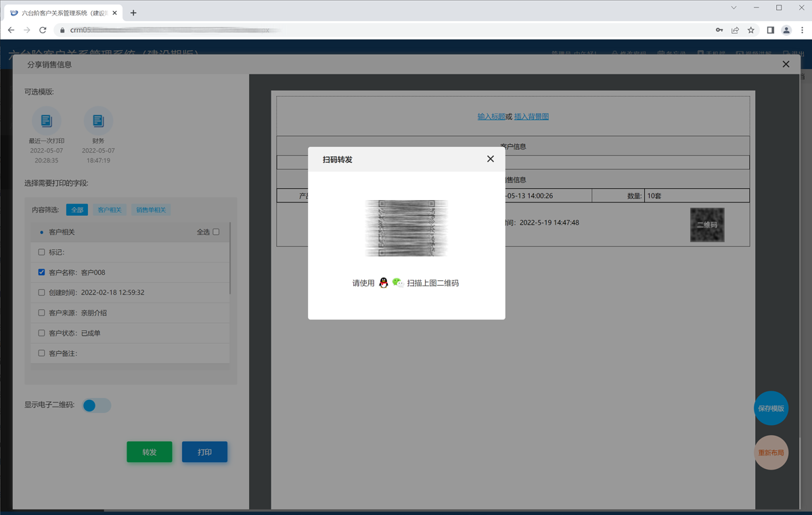Click the WeChat icon in the popup
Viewport: 812px width, 515px height.
coord(398,283)
